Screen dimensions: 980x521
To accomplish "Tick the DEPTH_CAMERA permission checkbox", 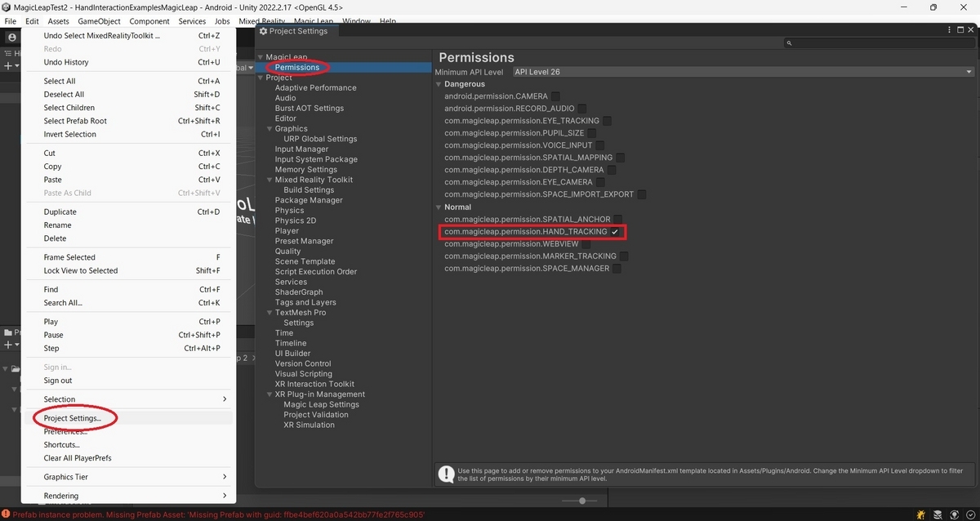I will click(612, 170).
